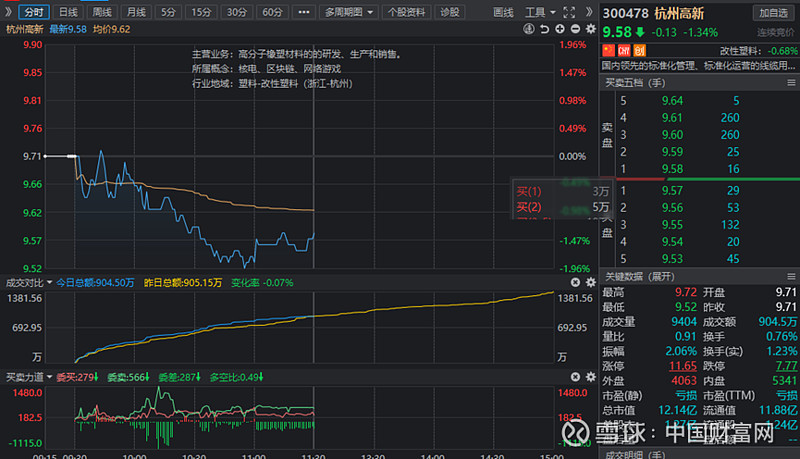Collapse the left panel with the double-chevron icon
This screenshot has width=800, height=459.
tap(8, 12)
